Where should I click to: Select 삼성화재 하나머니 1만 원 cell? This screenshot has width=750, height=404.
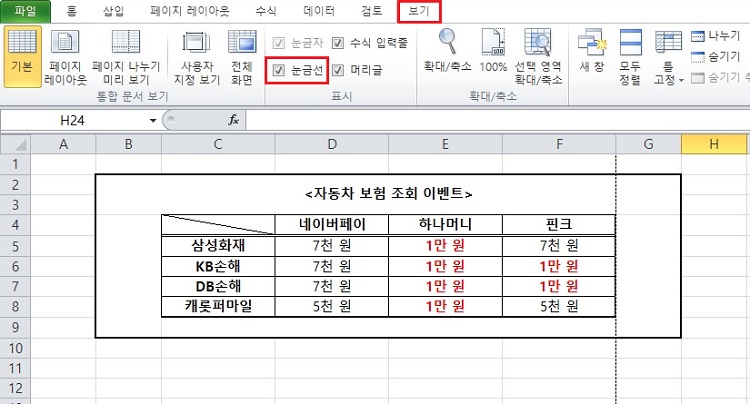pos(445,246)
